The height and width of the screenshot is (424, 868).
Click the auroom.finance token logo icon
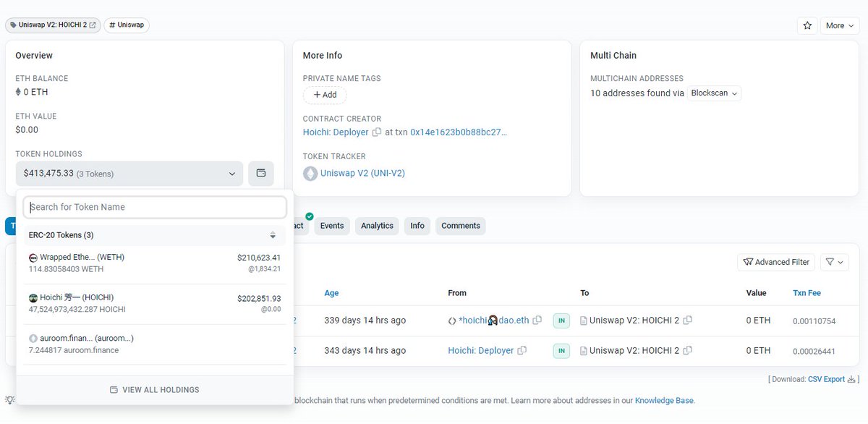[33, 339]
